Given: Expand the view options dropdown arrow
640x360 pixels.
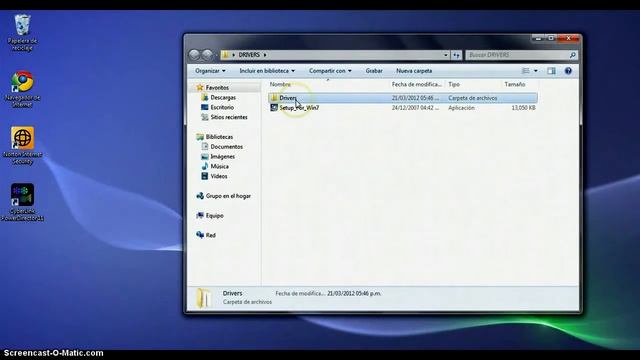Looking at the screenshot, I should click(x=536, y=71).
